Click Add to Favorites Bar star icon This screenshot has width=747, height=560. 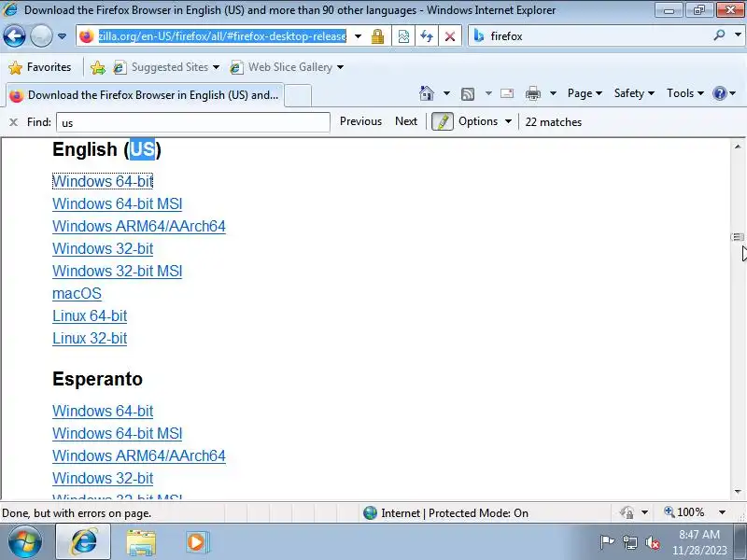tap(98, 67)
